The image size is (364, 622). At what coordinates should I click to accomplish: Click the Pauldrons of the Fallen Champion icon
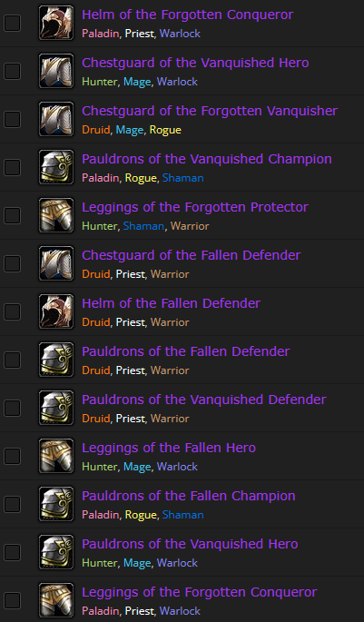click(x=56, y=504)
